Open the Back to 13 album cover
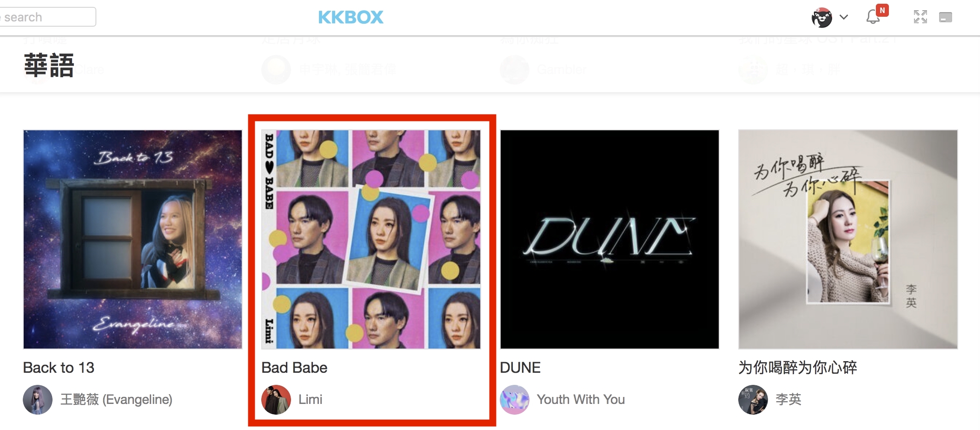 (x=132, y=239)
